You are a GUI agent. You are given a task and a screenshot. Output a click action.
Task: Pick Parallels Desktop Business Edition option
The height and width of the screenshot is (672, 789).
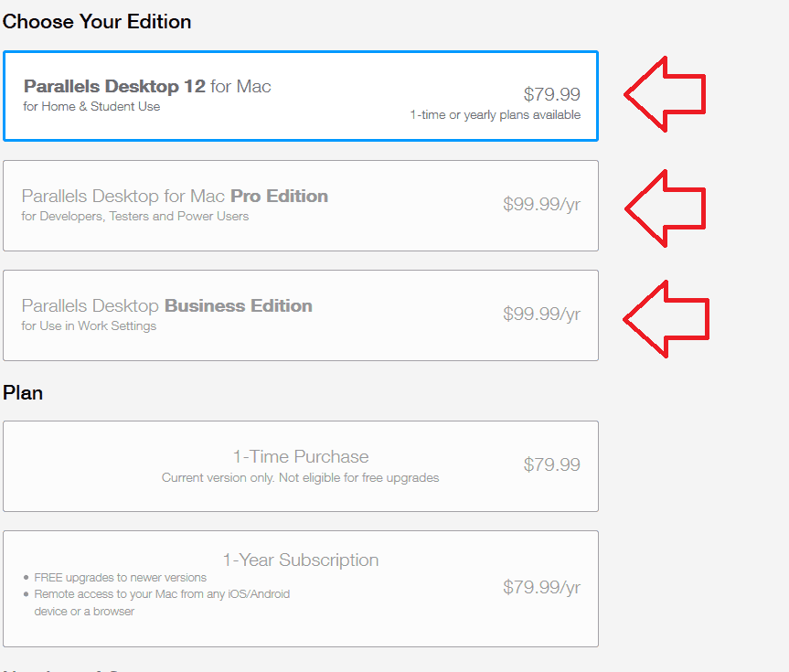[301, 315]
